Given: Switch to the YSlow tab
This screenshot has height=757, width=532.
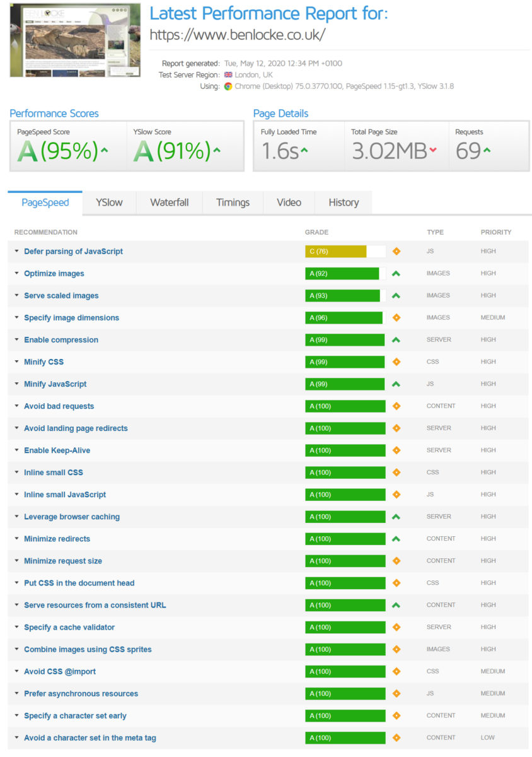Looking at the screenshot, I should tap(109, 202).
